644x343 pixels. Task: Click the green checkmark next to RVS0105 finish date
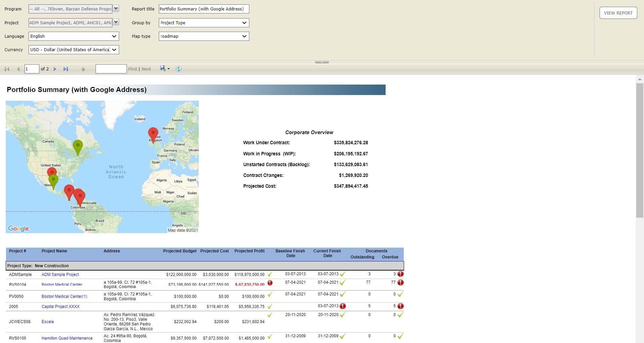[342, 336]
